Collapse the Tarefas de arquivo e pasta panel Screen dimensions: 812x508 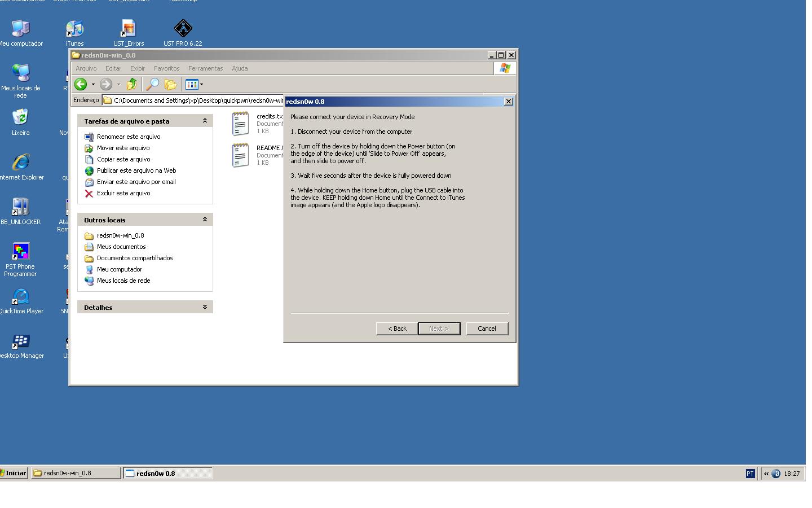tap(205, 121)
